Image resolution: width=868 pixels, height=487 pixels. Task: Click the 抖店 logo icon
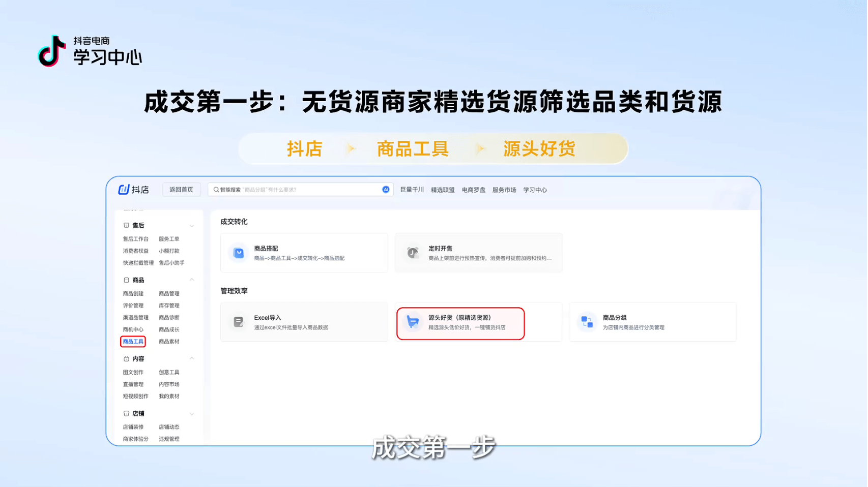pyautogui.click(x=124, y=190)
